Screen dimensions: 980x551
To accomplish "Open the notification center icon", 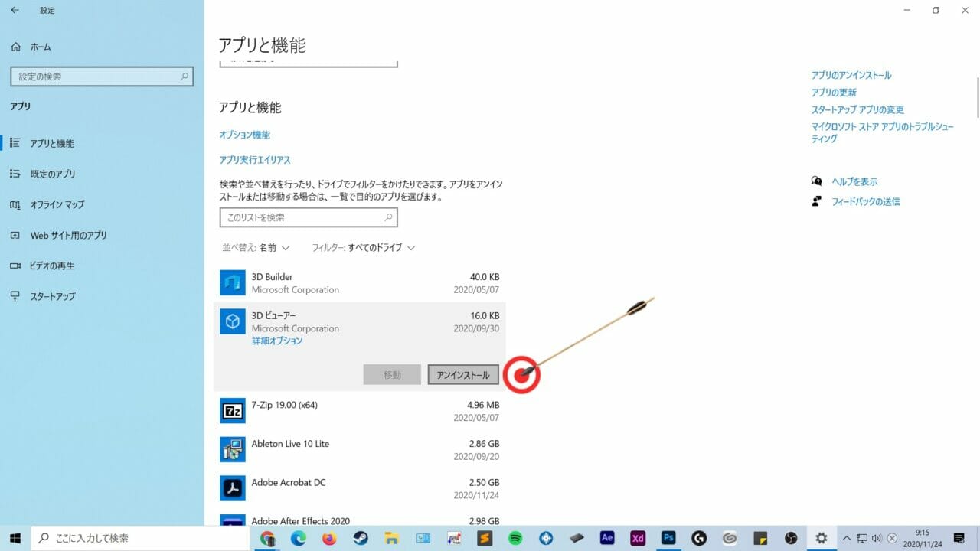I will click(959, 538).
